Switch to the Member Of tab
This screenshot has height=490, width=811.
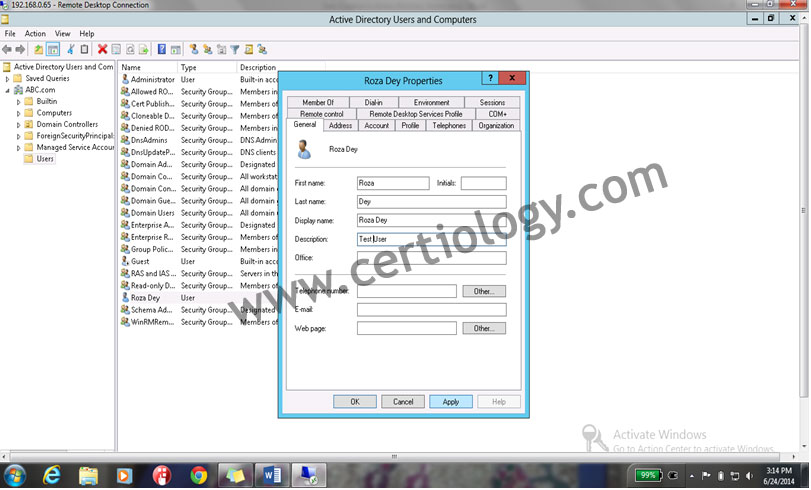[318, 102]
